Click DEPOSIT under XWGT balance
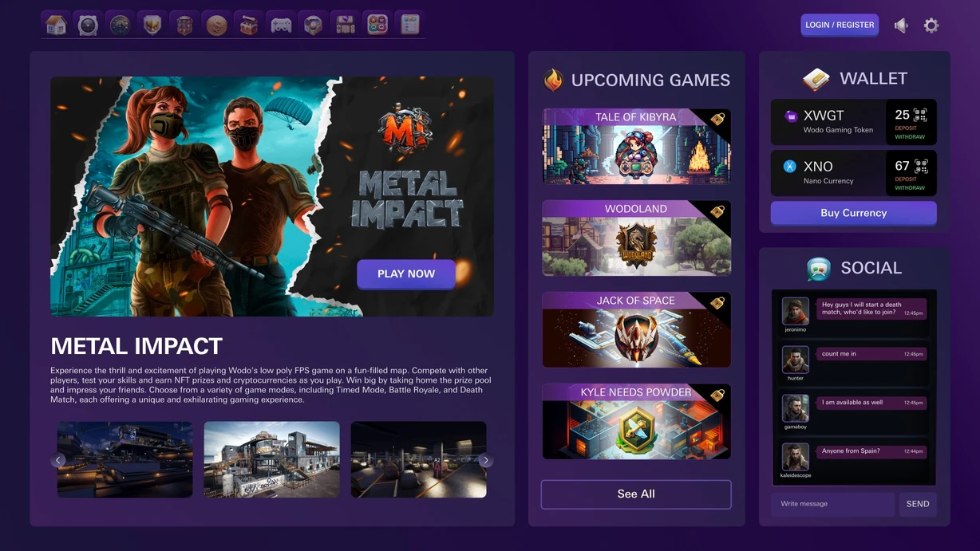The height and width of the screenshot is (551, 980). [906, 128]
